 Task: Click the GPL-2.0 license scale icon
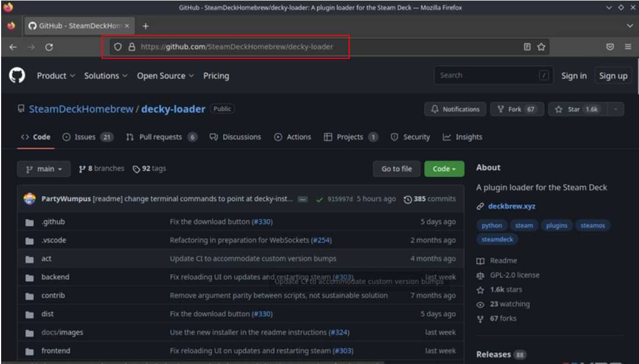coord(480,276)
